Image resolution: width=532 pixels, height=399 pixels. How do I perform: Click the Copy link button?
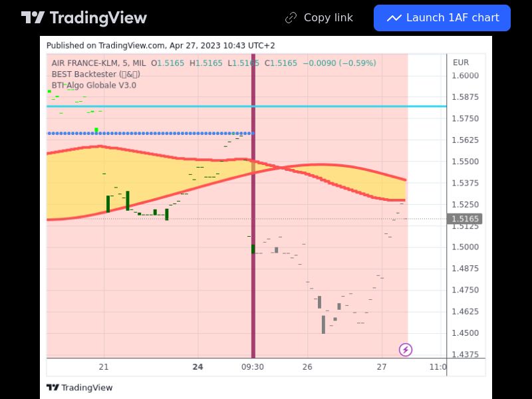319,18
